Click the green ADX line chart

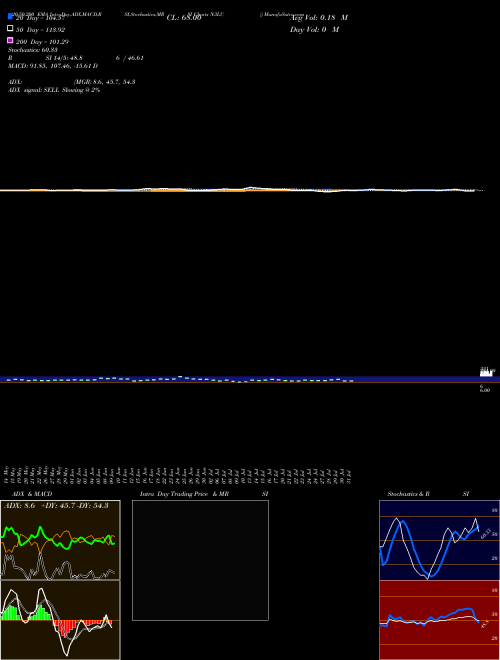click(x=60, y=540)
